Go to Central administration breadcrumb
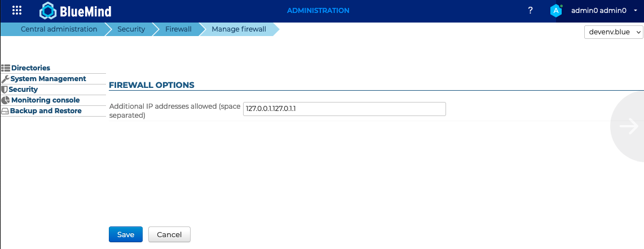This screenshot has width=644, height=249. click(59, 29)
